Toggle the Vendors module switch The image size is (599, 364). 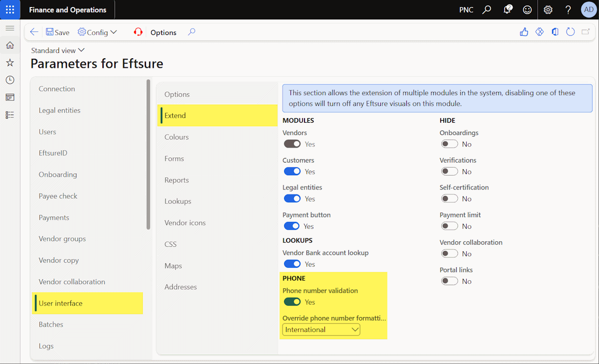pyautogui.click(x=293, y=144)
